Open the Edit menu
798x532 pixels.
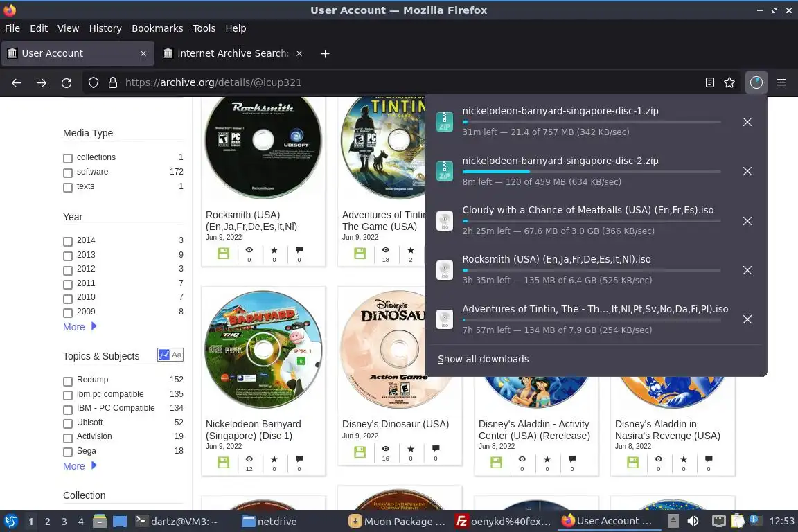(x=39, y=28)
